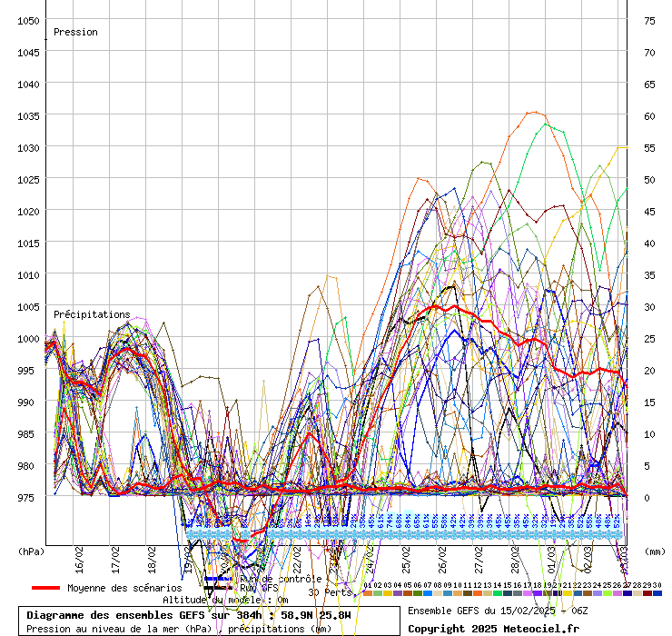Image resolution: width=672 pixels, height=636 pixels.
Task: Click the perturbation 30 legend swatch
Action: pyautogui.click(x=657, y=593)
